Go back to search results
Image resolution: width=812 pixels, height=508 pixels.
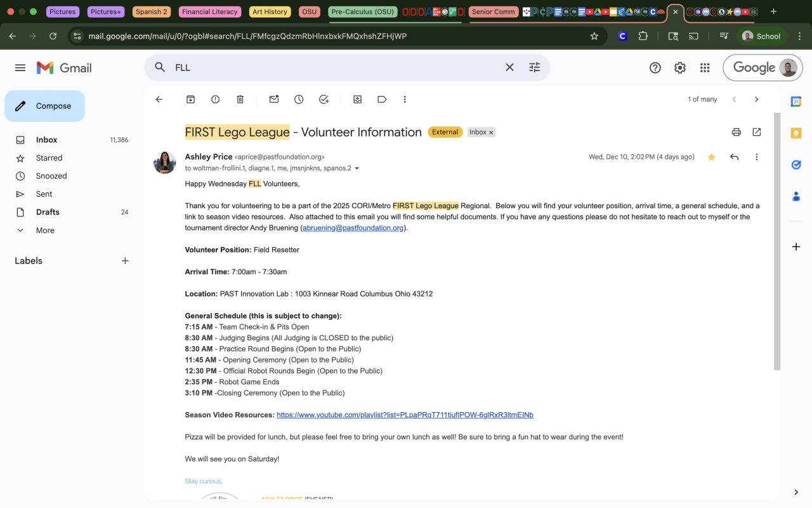pyautogui.click(x=159, y=99)
